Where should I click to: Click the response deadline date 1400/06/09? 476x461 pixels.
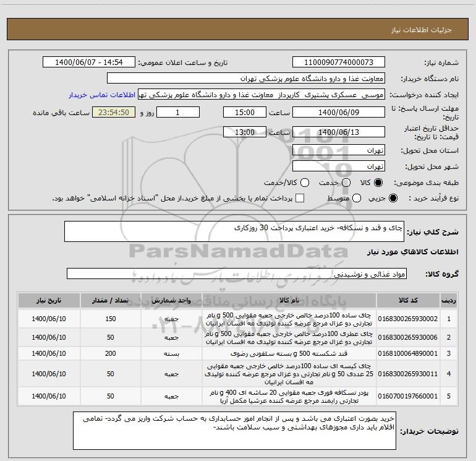339,112
